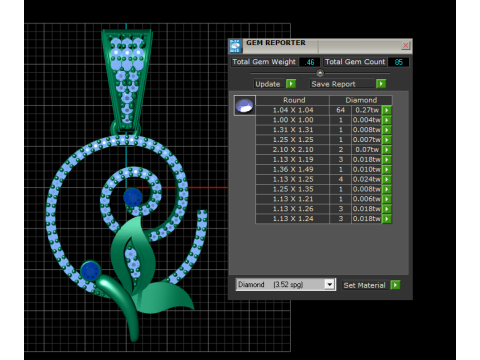The image size is (480, 360).
Task: Click the Diamond column header
Action: coord(361,100)
